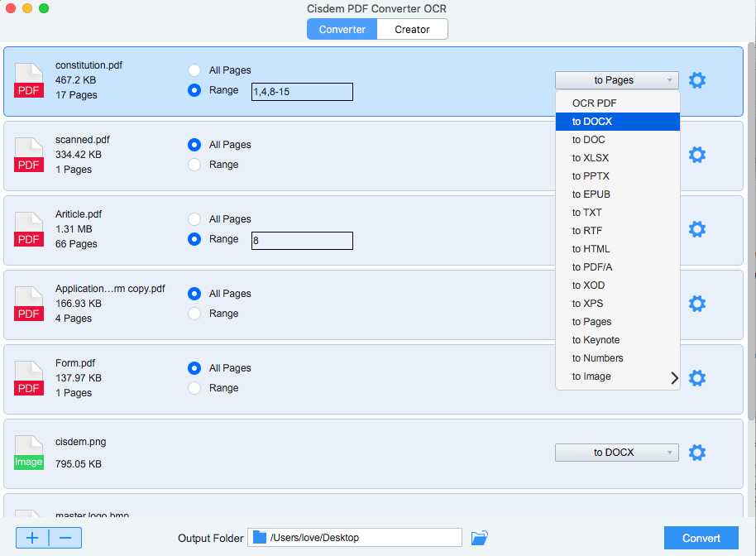Viewport: 756px width, 556px height.
Task: Select Range option for Ariticle.pdf
Action: [194, 239]
